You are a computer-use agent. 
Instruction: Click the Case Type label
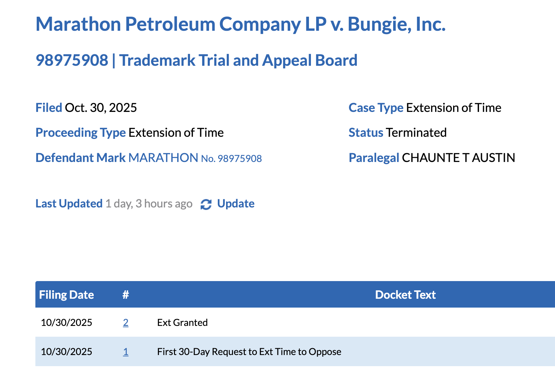pyautogui.click(x=376, y=108)
